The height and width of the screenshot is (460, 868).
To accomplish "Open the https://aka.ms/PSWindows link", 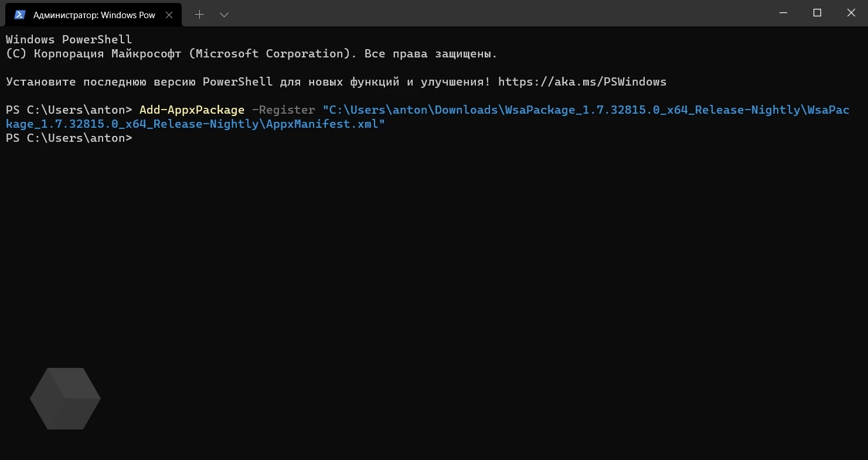I will click(582, 82).
